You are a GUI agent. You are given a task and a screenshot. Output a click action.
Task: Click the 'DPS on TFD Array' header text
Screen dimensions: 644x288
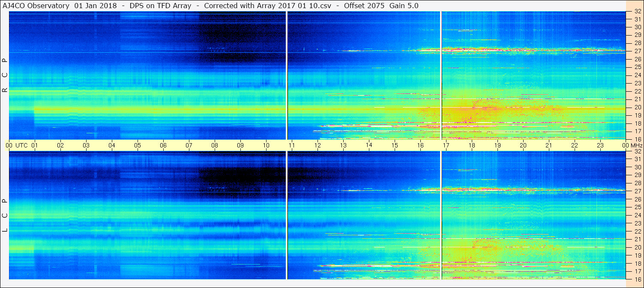click(160, 6)
